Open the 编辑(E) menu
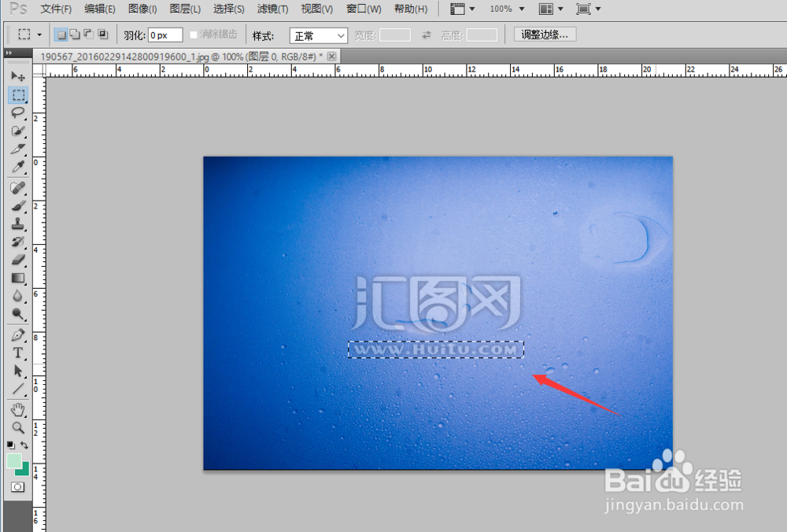Screen dimensions: 787x532 click(x=99, y=9)
